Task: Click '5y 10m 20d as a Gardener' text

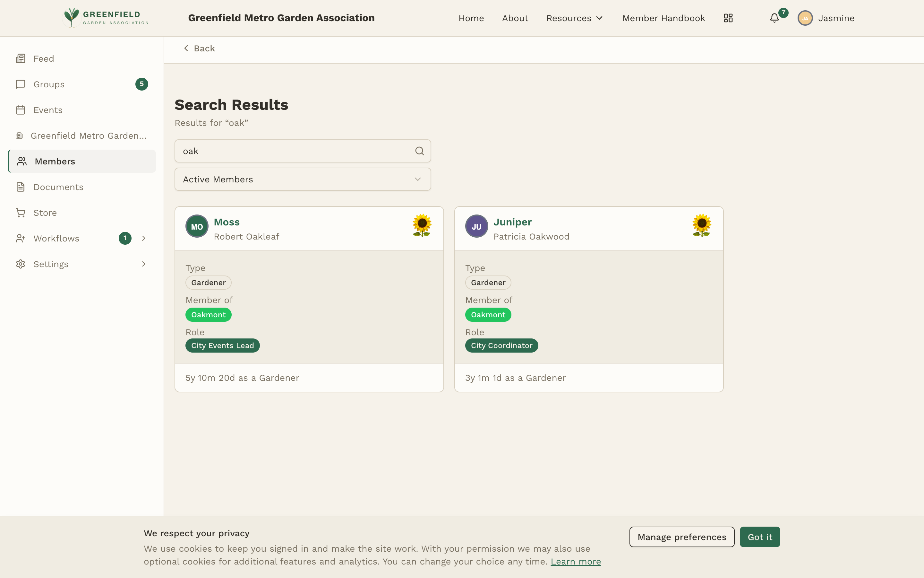Action: click(242, 378)
